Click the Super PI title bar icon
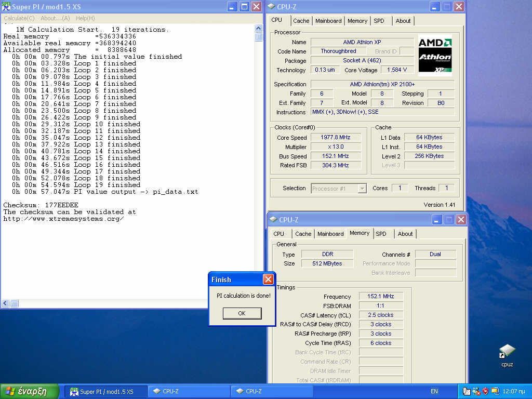Viewport: 532px width, 399px height. 6,6
